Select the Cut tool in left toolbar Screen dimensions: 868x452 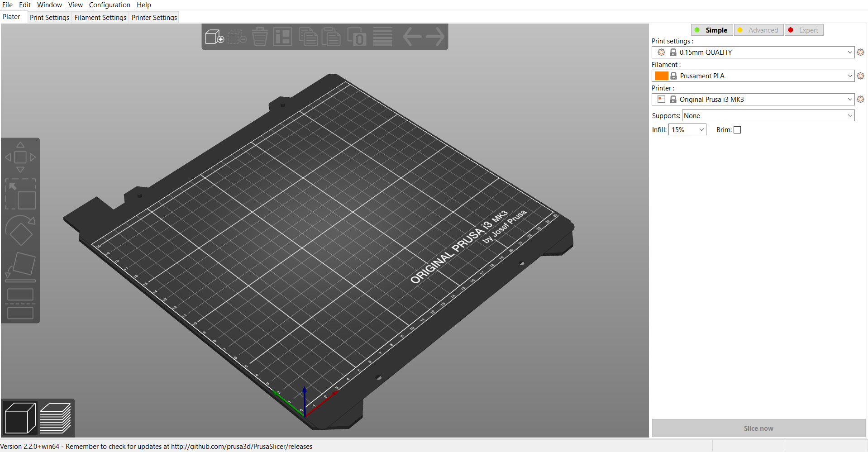point(20,304)
